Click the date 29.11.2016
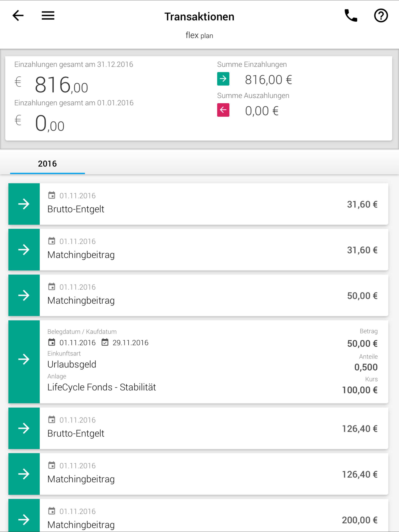Viewport: 399px width, 532px height. pyautogui.click(x=130, y=343)
